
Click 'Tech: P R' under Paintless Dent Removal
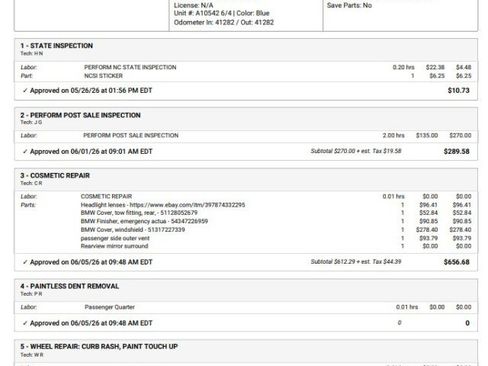pos(31,294)
